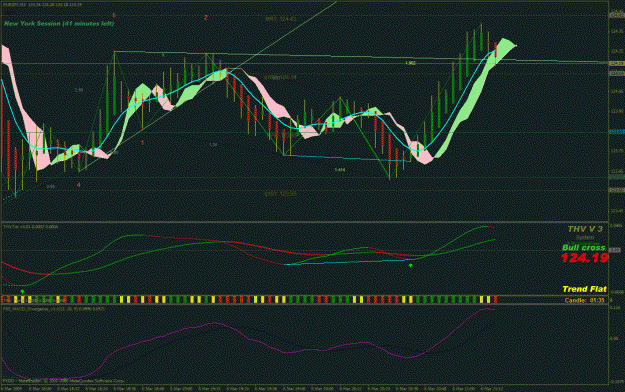Click the 2.50 ratio label on the chart
This screenshot has width=625, height=392.
click(x=79, y=90)
